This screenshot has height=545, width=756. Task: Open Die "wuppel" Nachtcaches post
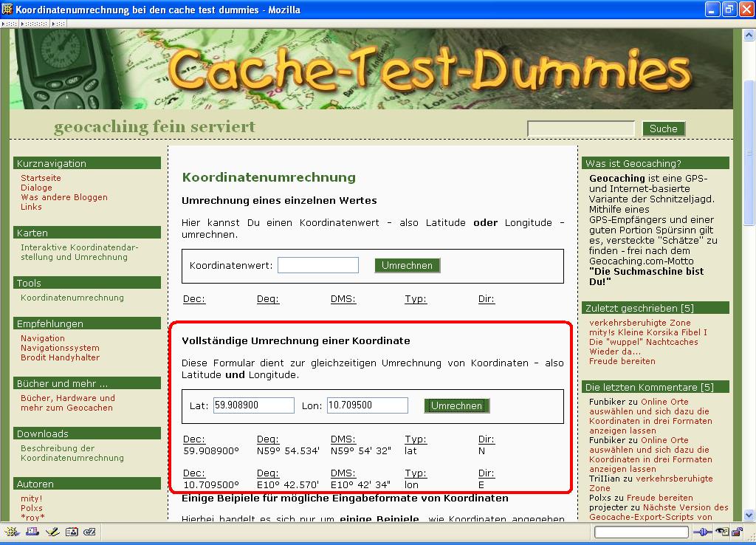644,342
